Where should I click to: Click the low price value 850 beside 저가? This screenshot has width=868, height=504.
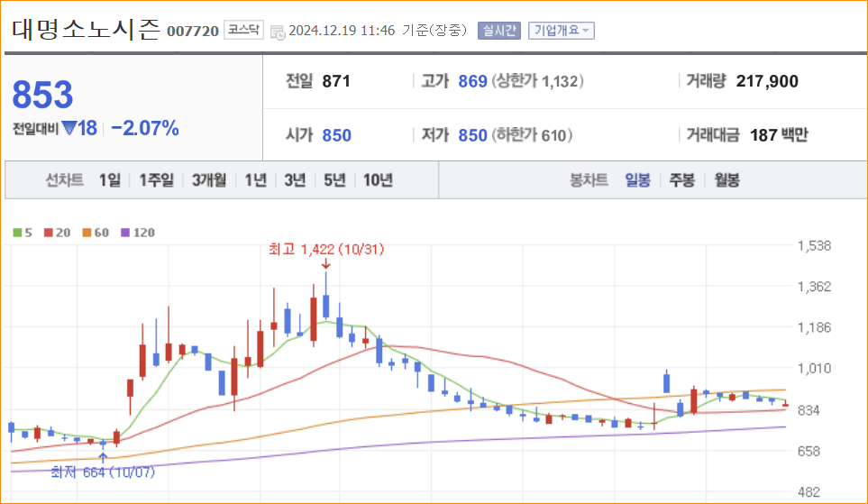(472, 135)
